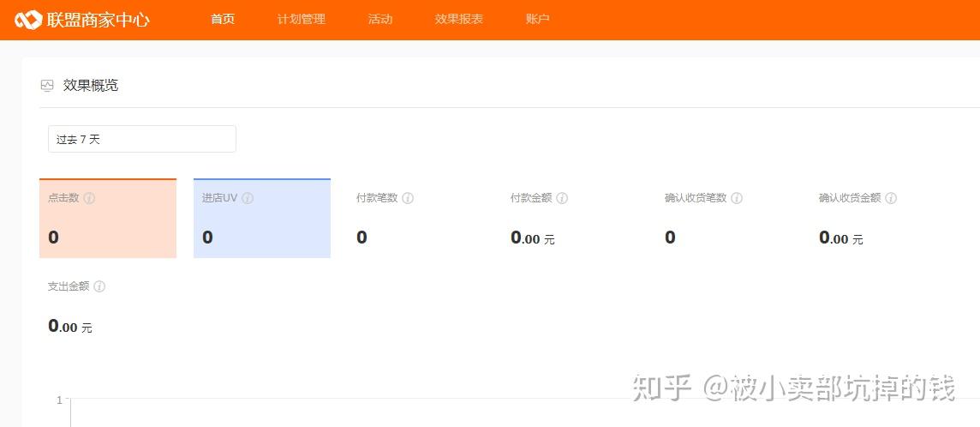Viewport: 980px width, 427px height.
Task: Click the 0.00 元 value under 付款金额
Action: click(533, 238)
